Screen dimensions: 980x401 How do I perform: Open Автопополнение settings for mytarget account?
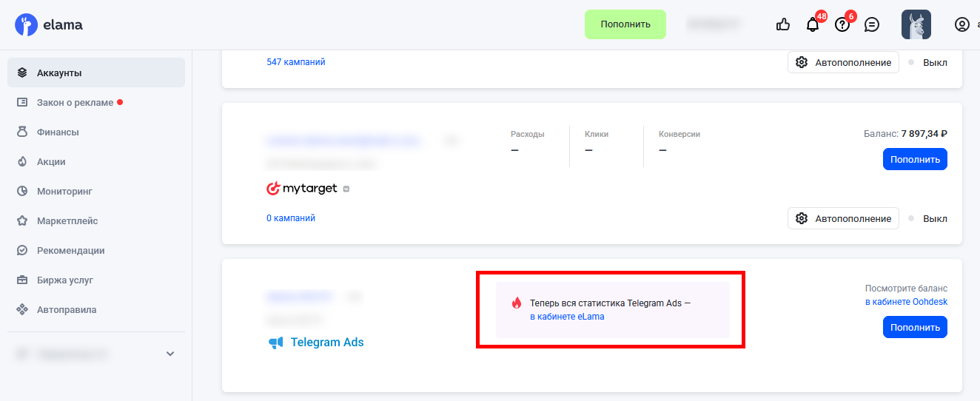(x=843, y=218)
